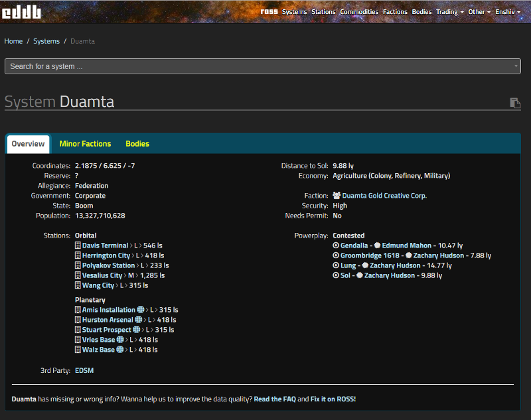Open Commodities in the top navigation

pyautogui.click(x=359, y=12)
